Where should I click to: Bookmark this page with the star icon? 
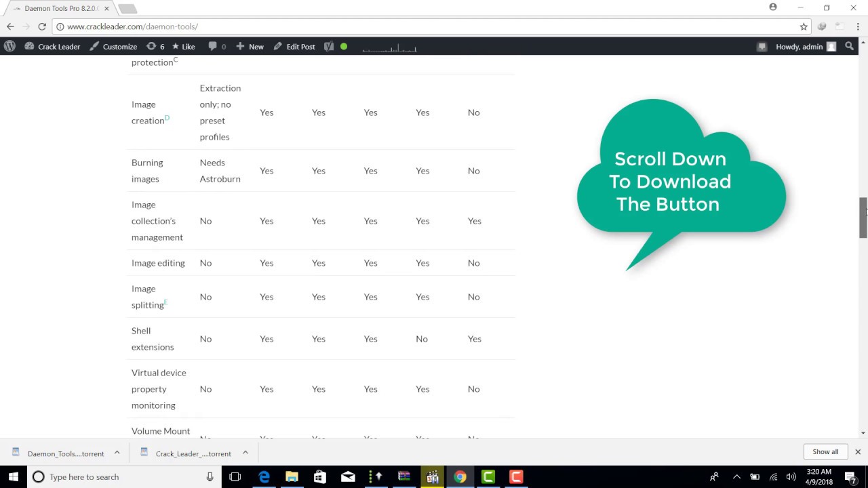pos(804,26)
